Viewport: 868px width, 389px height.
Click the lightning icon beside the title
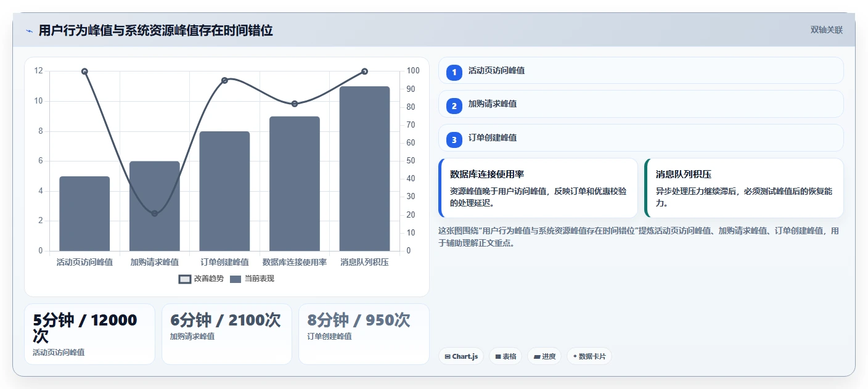(29, 31)
